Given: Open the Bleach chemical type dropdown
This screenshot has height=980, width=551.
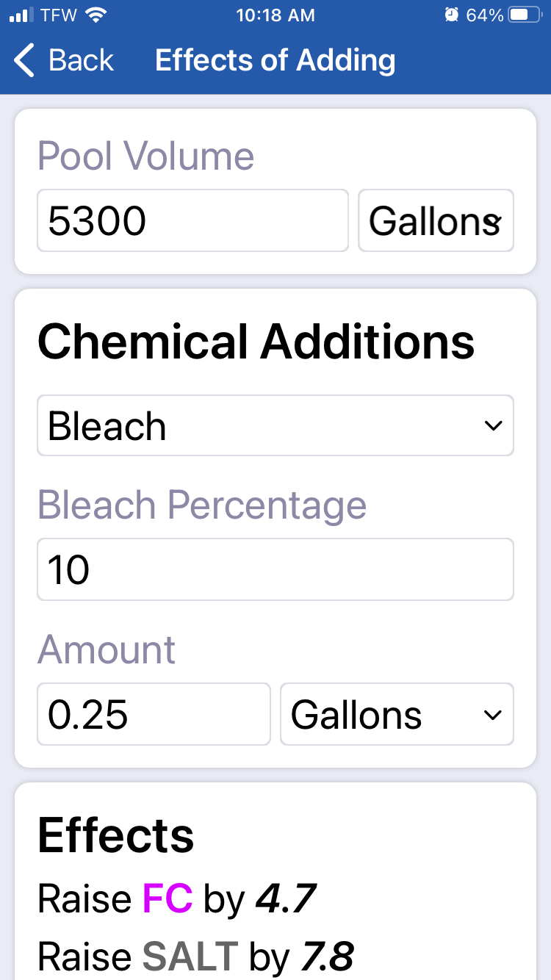Looking at the screenshot, I should 275,425.
